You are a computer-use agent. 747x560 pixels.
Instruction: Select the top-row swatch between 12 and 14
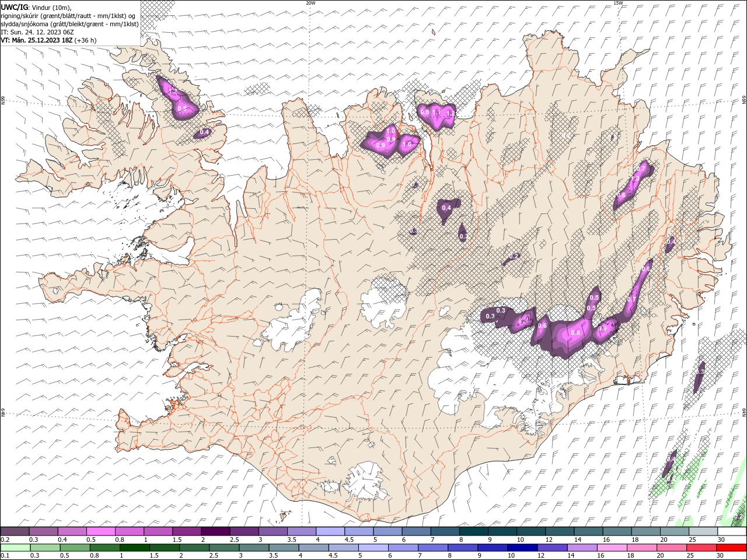[x=560, y=531]
